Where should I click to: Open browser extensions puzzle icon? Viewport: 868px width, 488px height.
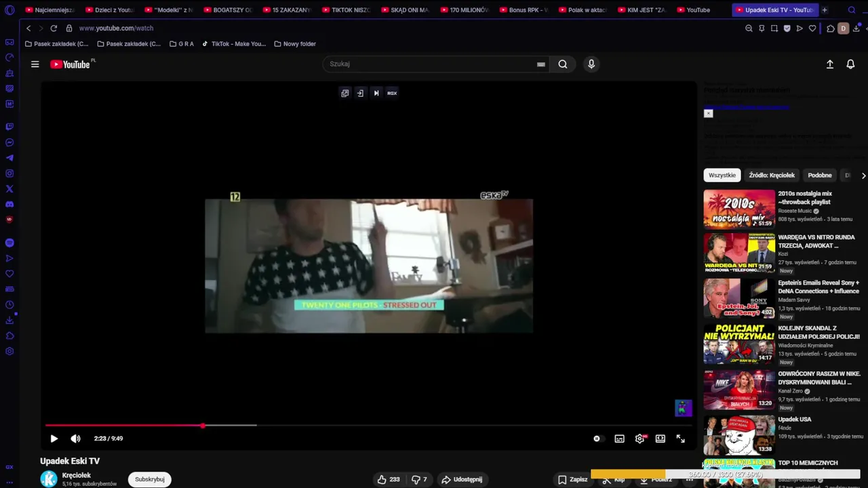(x=831, y=28)
